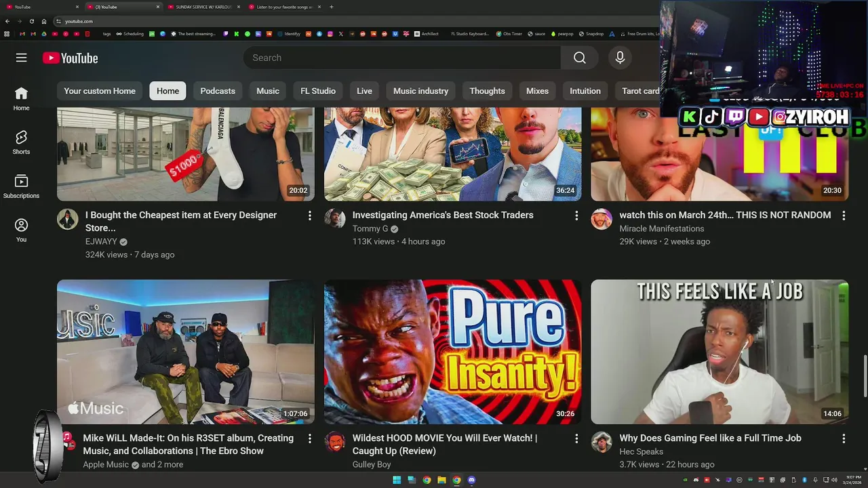Click the YouTube search input field
The height and width of the screenshot is (488, 868).
coord(402,58)
